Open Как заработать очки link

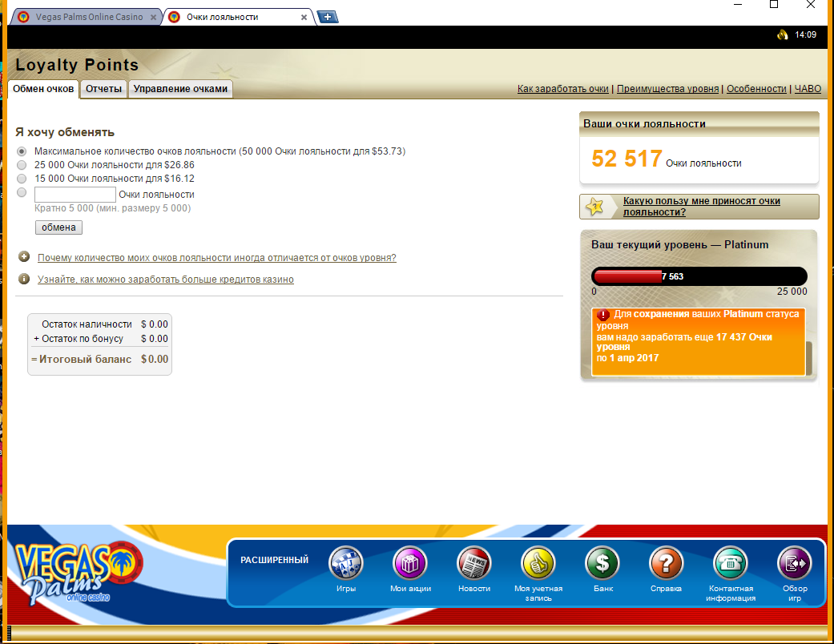tap(562, 89)
